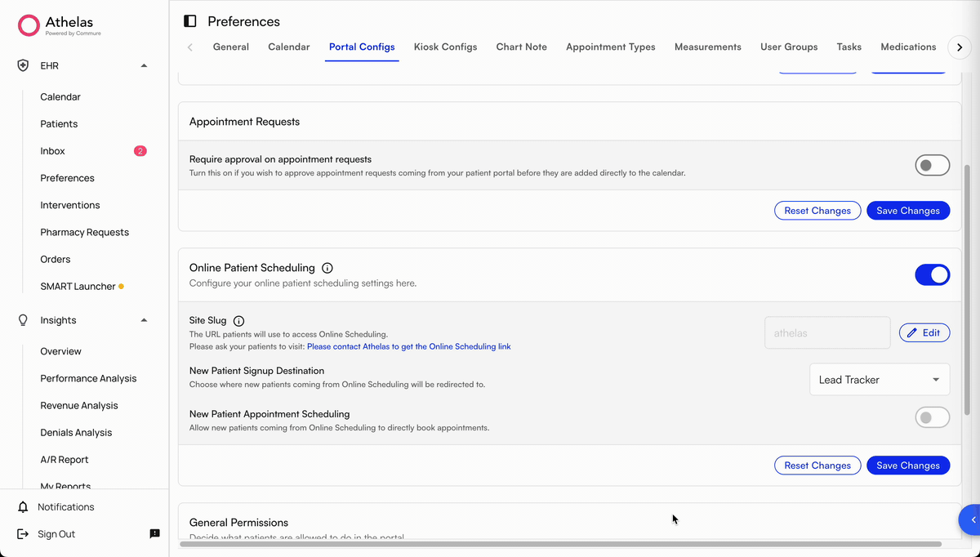Select the Portal Configs tab

tap(362, 47)
